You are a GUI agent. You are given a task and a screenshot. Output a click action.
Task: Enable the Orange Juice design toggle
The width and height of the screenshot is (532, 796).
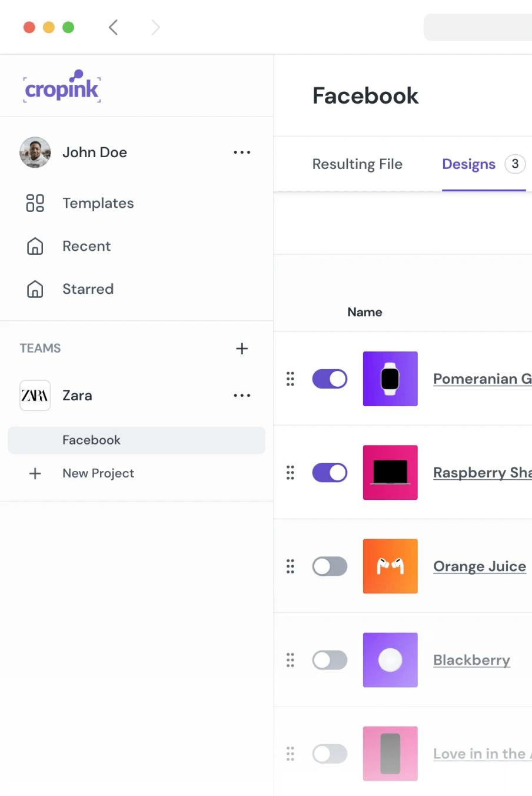pyautogui.click(x=330, y=566)
